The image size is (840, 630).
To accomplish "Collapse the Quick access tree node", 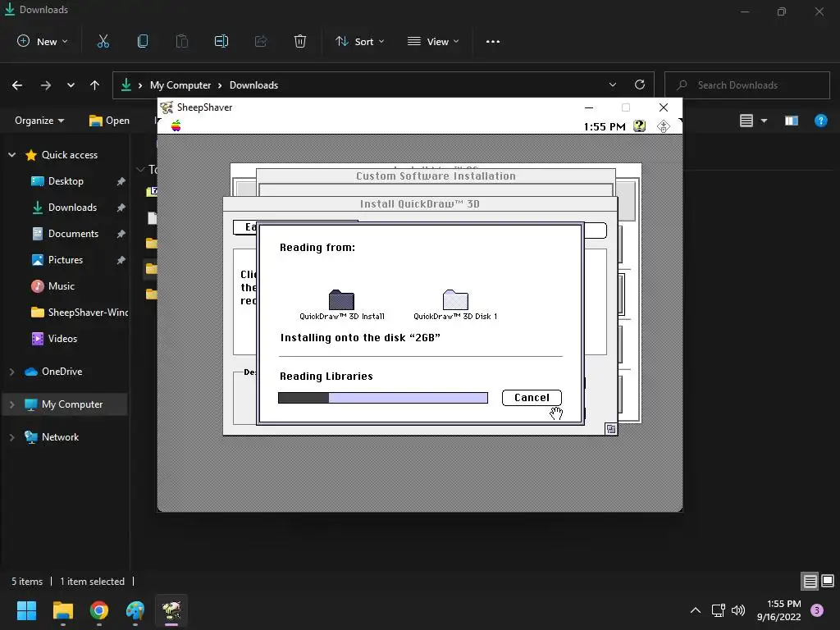I will pos(11,155).
